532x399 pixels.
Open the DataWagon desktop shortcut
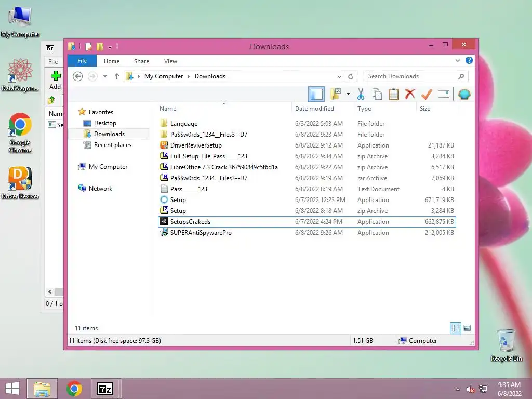20,75
